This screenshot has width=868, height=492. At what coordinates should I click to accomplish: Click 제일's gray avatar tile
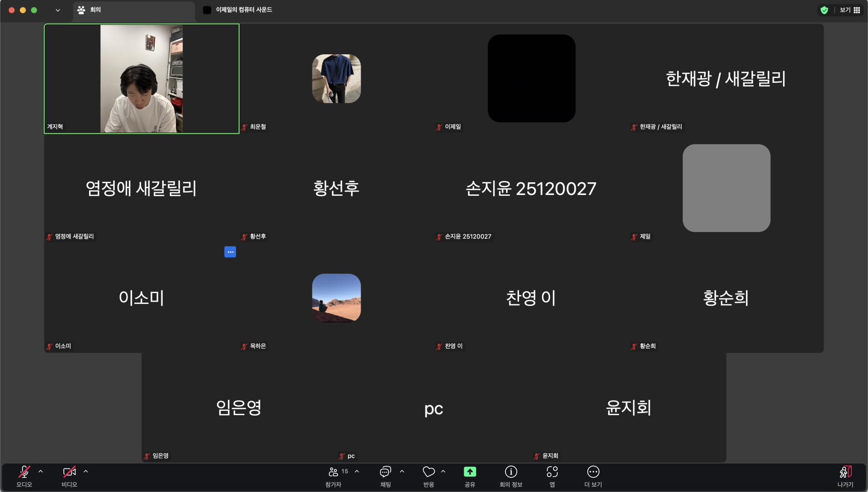click(x=726, y=188)
